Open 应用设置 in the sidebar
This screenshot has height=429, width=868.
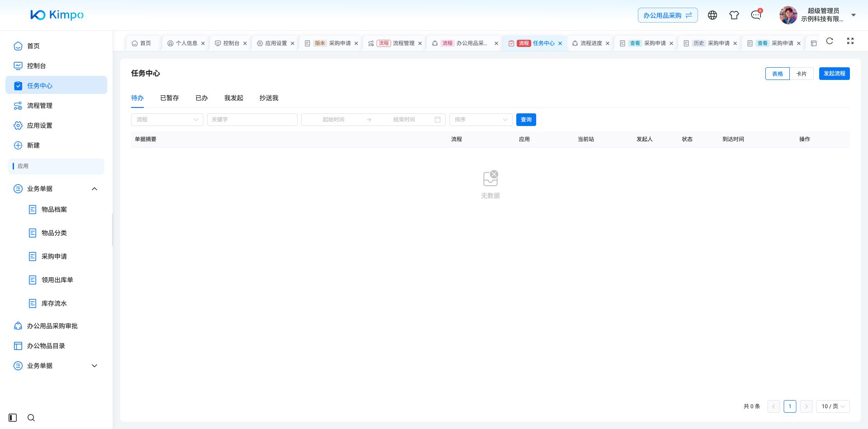pos(56,125)
